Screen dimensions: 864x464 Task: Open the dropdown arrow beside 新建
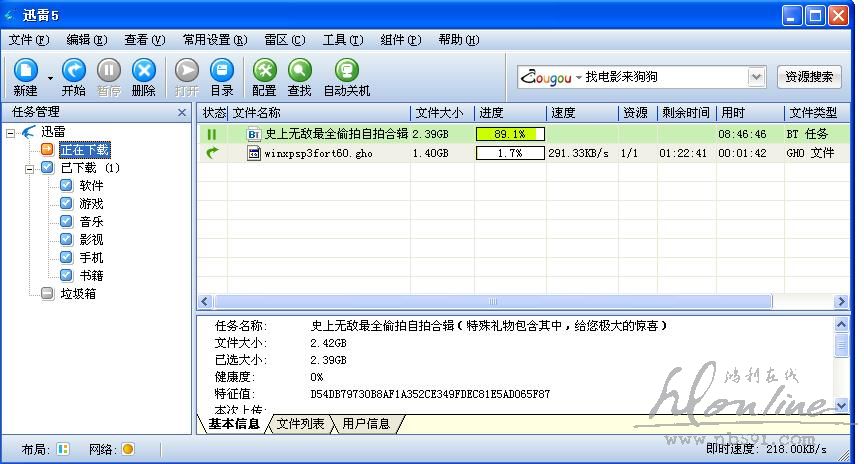click(50, 78)
